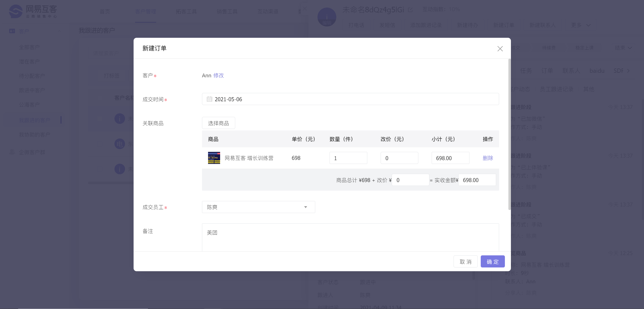Expand the 结束 stage dropdown
The height and width of the screenshot is (309, 644).
pyautogui.click(x=623, y=48)
